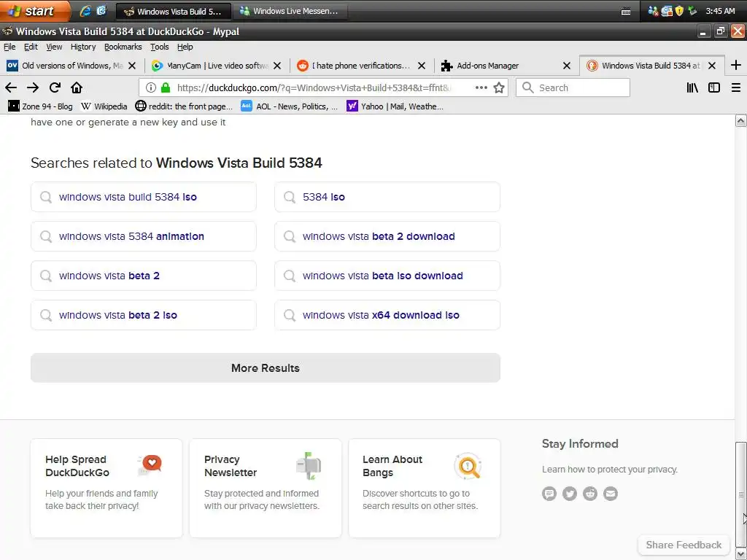The image size is (747, 560).
Task: Open the Tools menu
Action: click(159, 47)
